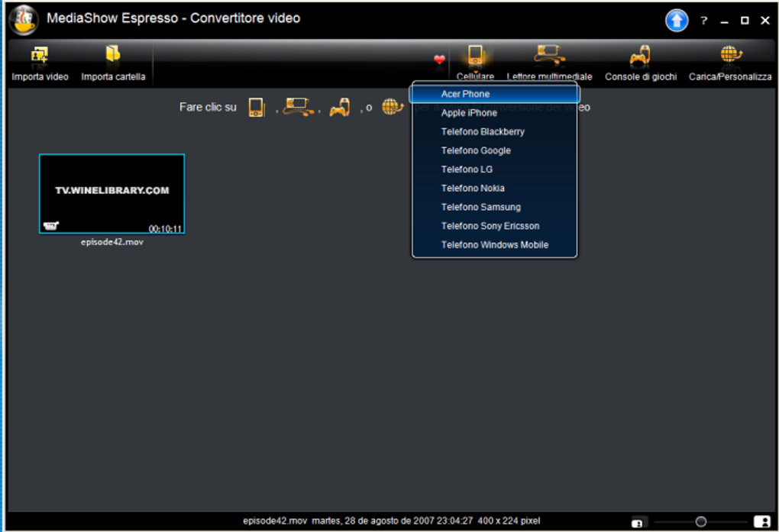This screenshot has width=779, height=532.
Task: Click the large thumbnails size icon
Action: click(x=762, y=521)
